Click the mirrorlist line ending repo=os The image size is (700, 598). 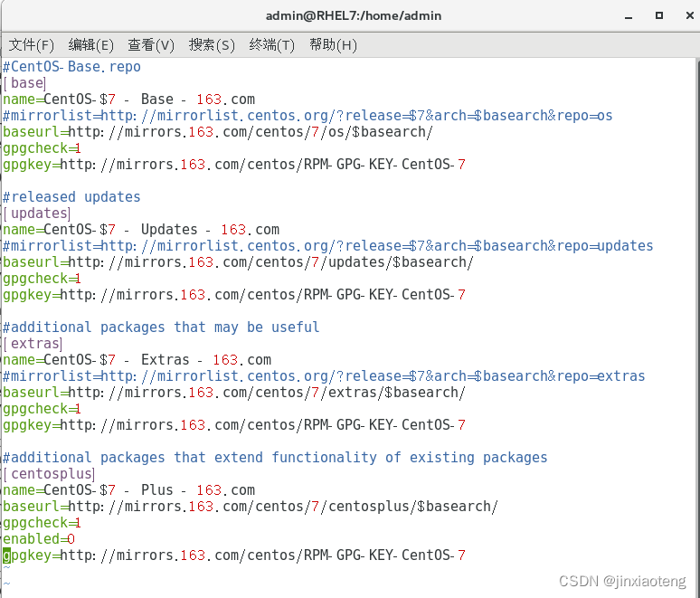tap(307, 116)
